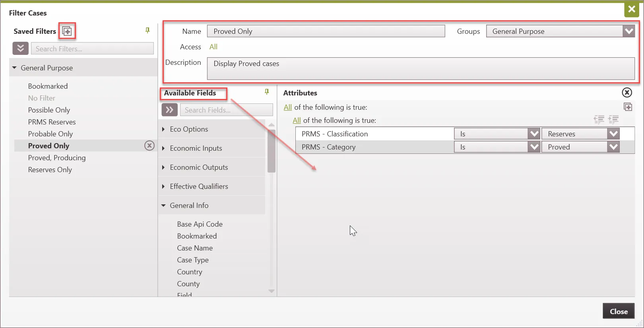
Task: Select the Case Name field
Action: 195,248
